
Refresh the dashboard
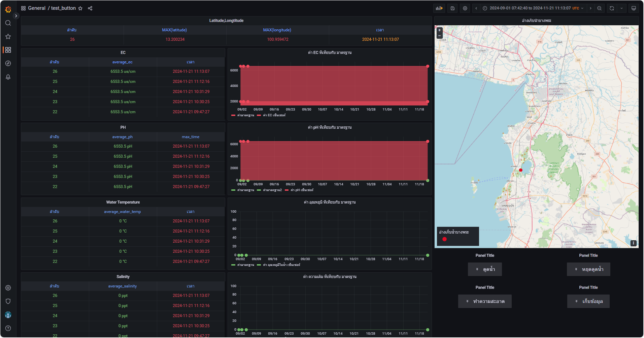coord(612,8)
